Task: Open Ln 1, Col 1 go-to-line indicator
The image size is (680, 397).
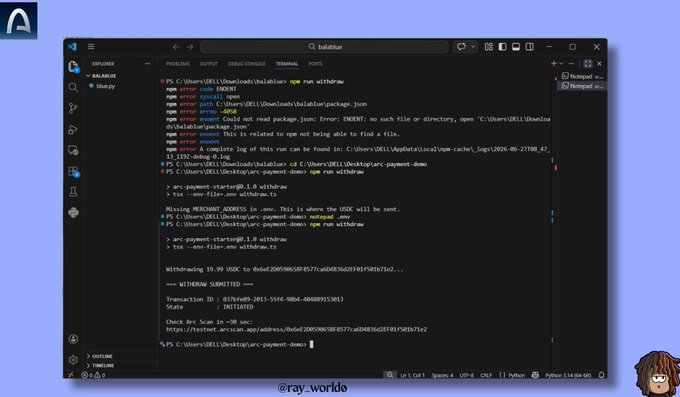Action: (x=412, y=375)
